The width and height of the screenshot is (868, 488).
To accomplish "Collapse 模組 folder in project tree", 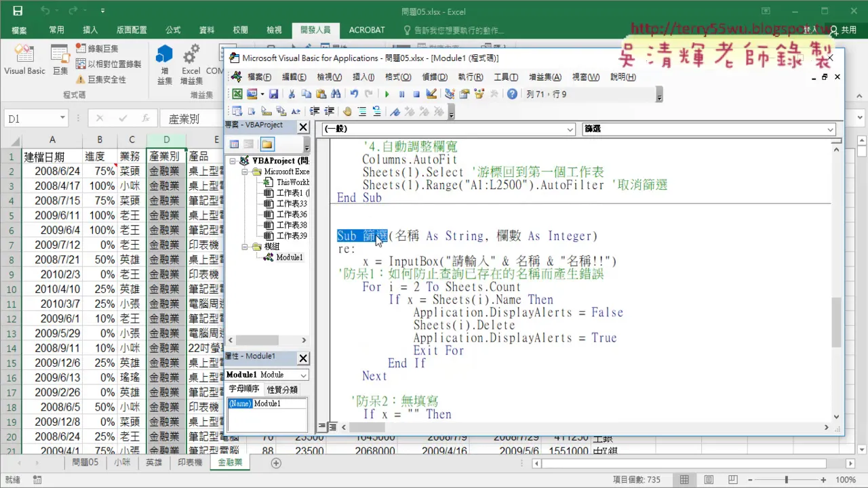I will [246, 247].
